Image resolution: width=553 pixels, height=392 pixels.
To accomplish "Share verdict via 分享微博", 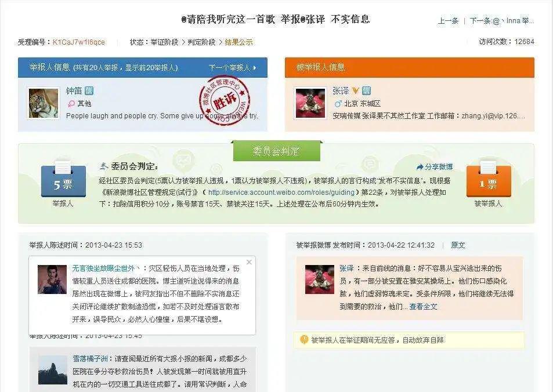I will (x=435, y=167).
